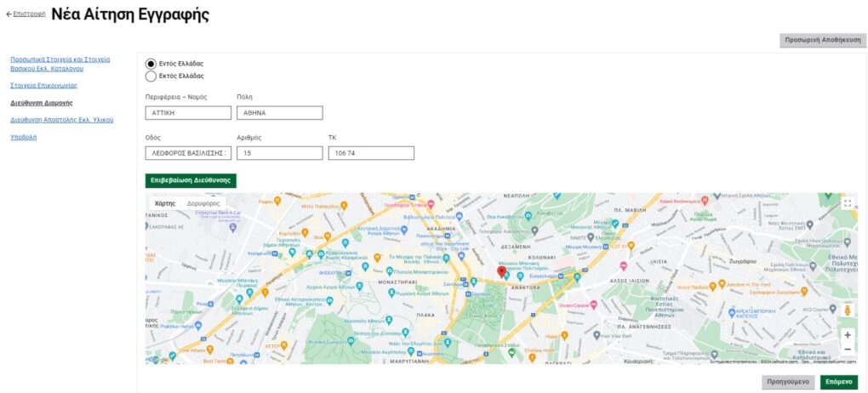Focus the Αριθμός field with 15
Viewport: 868px width, 393px height.
pyautogui.click(x=280, y=153)
